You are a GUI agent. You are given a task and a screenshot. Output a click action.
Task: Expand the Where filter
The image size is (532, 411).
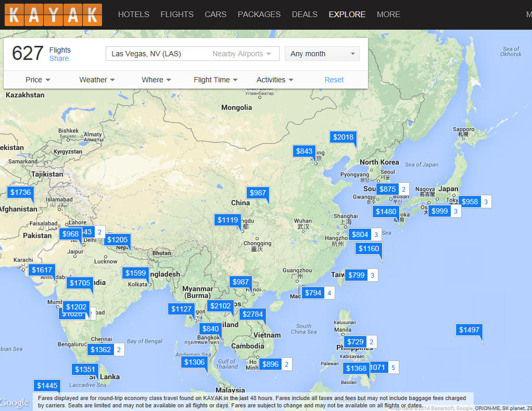coord(156,80)
